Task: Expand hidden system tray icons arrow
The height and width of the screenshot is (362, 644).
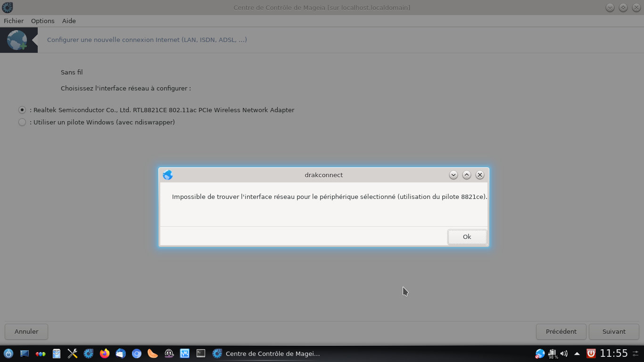Action: coord(577,354)
